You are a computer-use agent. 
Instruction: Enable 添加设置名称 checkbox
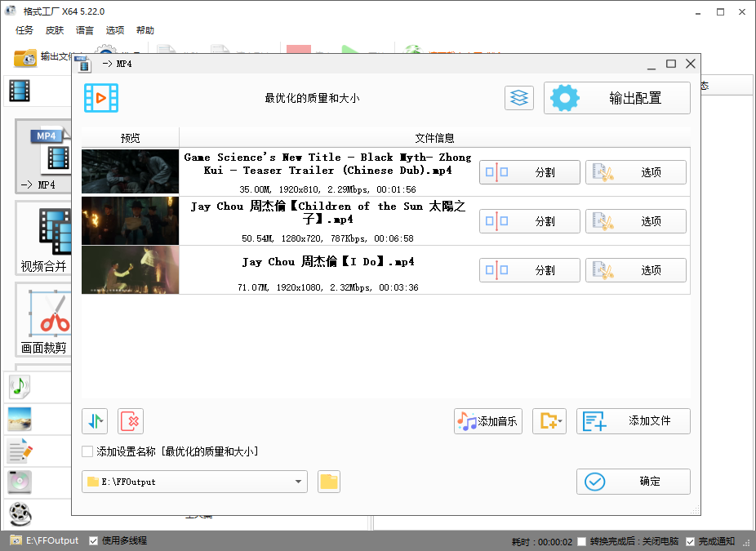pyautogui.click(x=87, y=451)
